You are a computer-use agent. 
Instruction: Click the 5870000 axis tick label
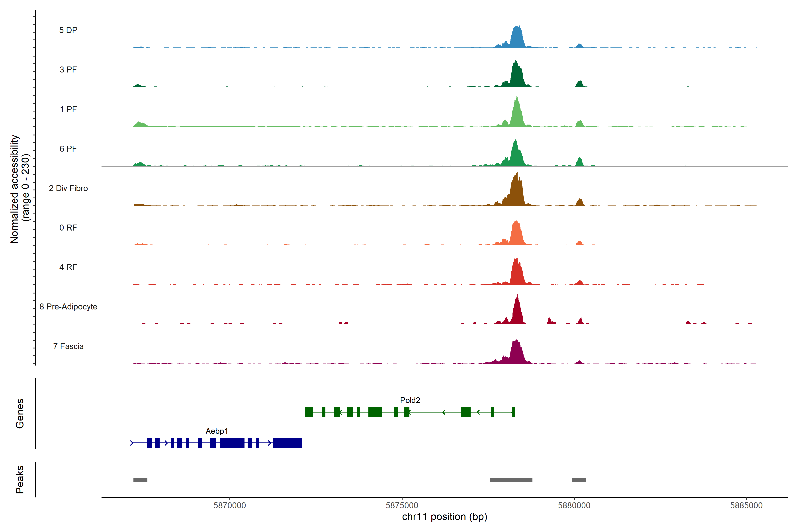[230, 506]
